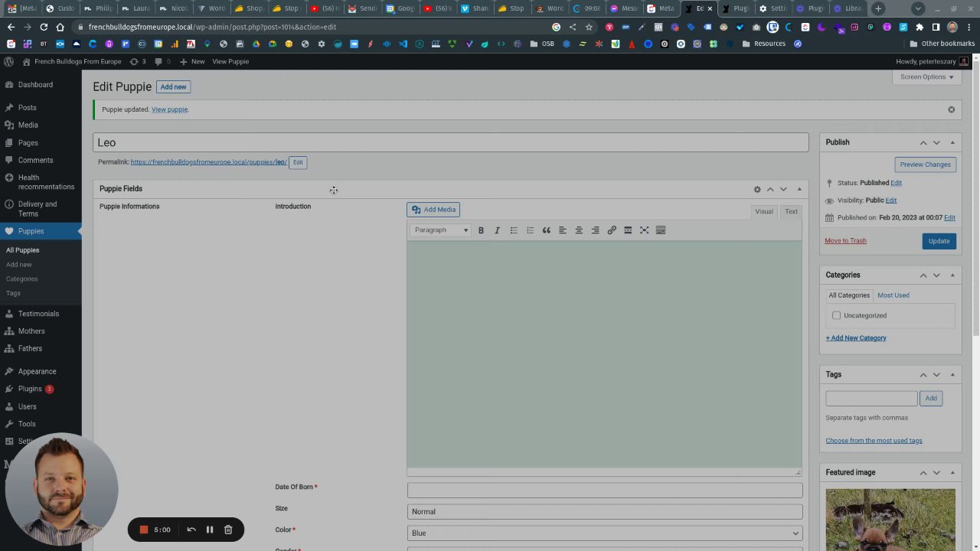Open the Color dropdown set to Blue
Screen dimensions: 980x551
(x=605, y=533)
